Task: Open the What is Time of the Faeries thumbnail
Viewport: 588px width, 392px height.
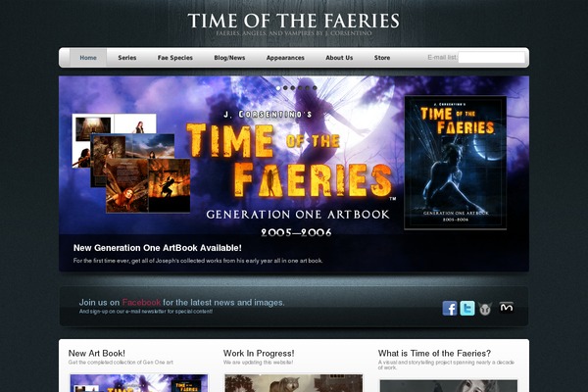Action: 449,386
